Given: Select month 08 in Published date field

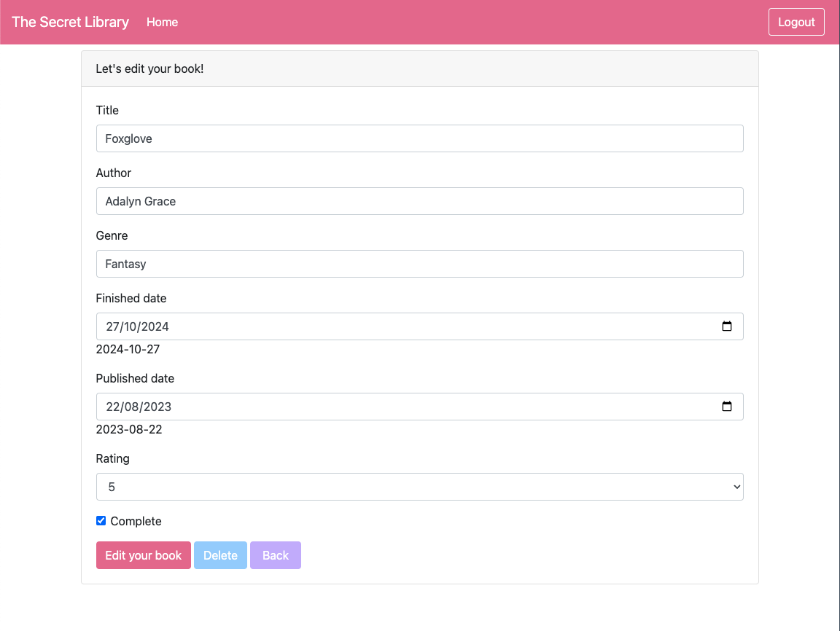Looking at the screenshot, I should 132,407.
